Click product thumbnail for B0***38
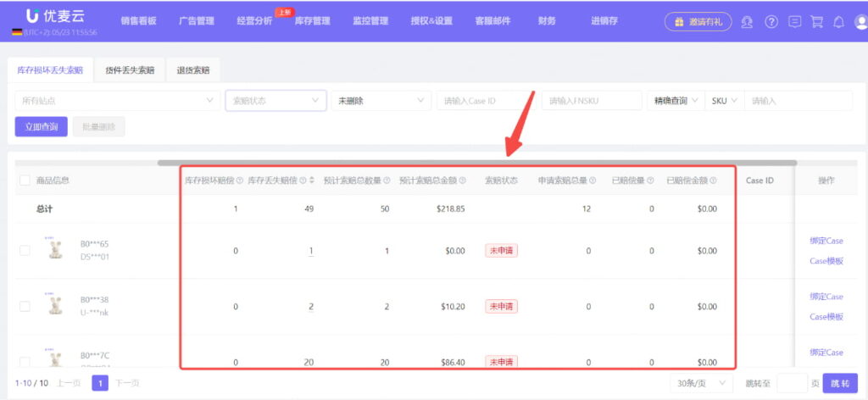Image resolution: width=868 pixels, height=400 pixels. click(x=55, y=305)
